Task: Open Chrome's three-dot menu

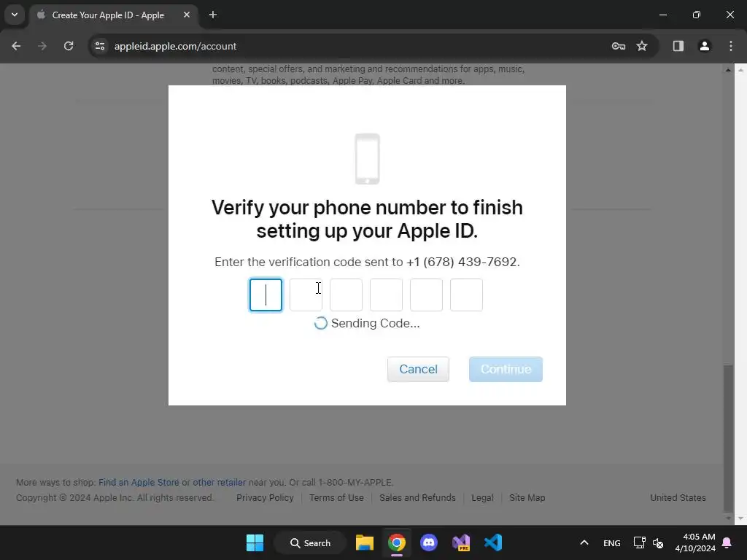Action: point(731,46)
